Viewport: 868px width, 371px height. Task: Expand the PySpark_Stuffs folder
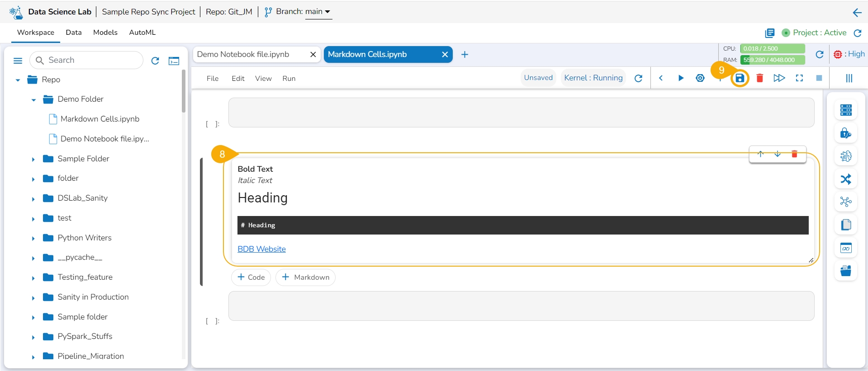tap(33, 337)
